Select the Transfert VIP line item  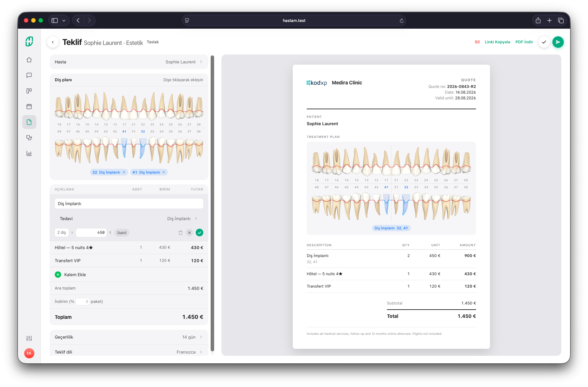(x=129, y=261)
